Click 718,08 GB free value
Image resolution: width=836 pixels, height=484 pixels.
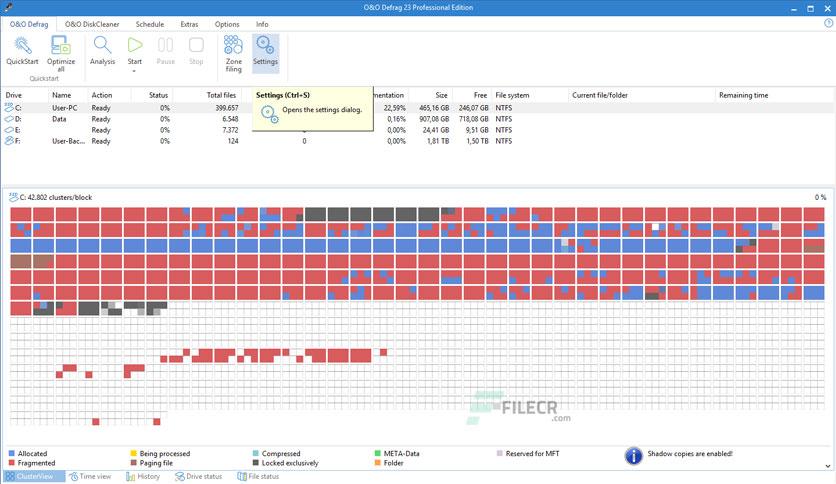(473, 119)
